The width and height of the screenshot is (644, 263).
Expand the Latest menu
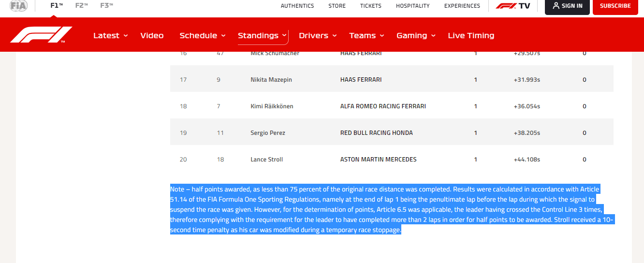[x=110, y=35]
